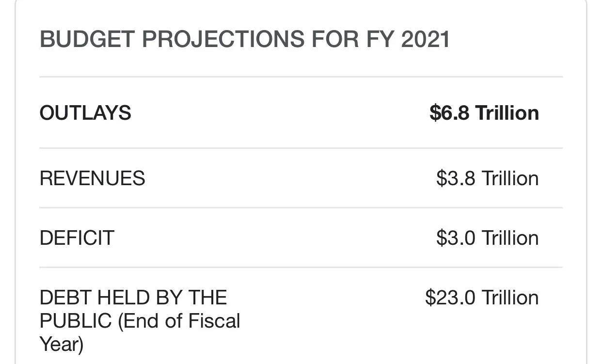
Task: Click the word Trillion in the debt row
Action: pos(510,298)
